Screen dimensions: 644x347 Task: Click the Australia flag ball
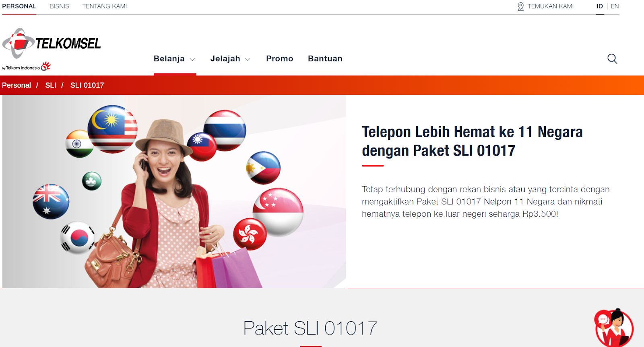[51, 201]
